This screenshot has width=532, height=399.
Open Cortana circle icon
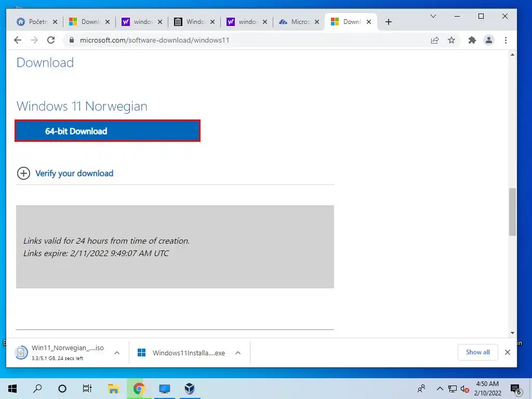62,389
